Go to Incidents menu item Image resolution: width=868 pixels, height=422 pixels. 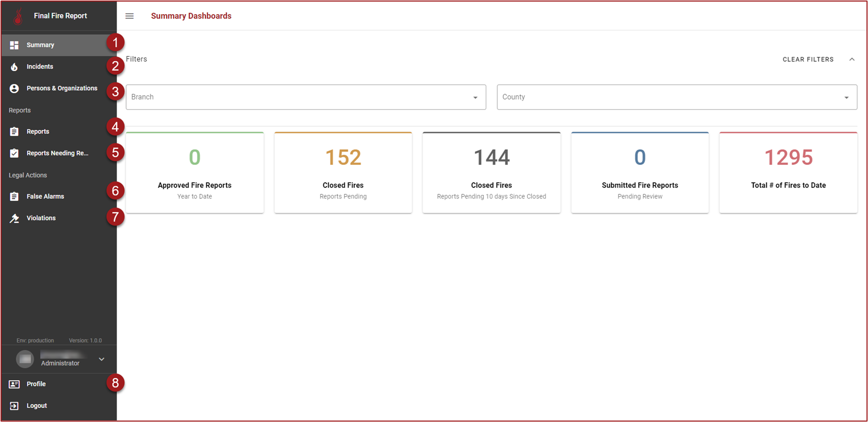[x=40, y=66]
